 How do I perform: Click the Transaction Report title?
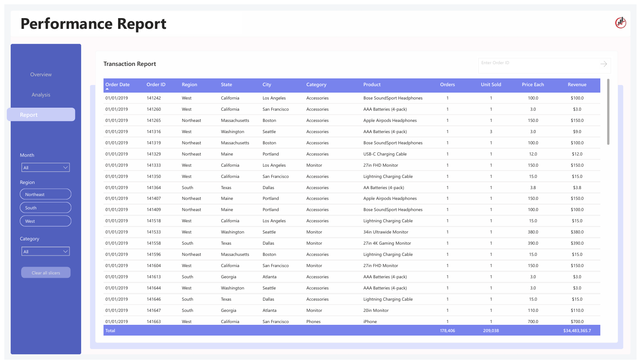click(x=129, y=64)
